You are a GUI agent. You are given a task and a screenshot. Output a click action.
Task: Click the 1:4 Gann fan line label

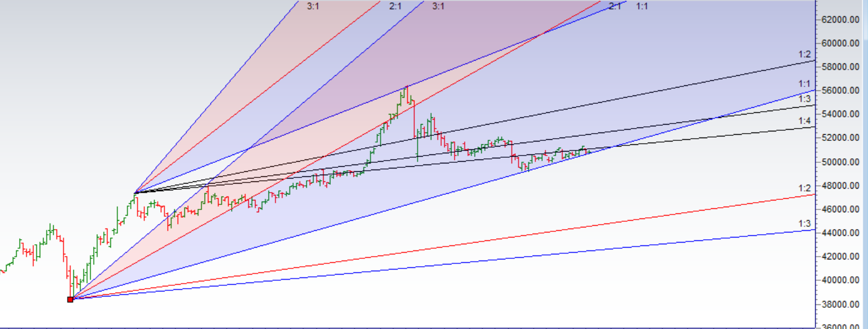803,120
